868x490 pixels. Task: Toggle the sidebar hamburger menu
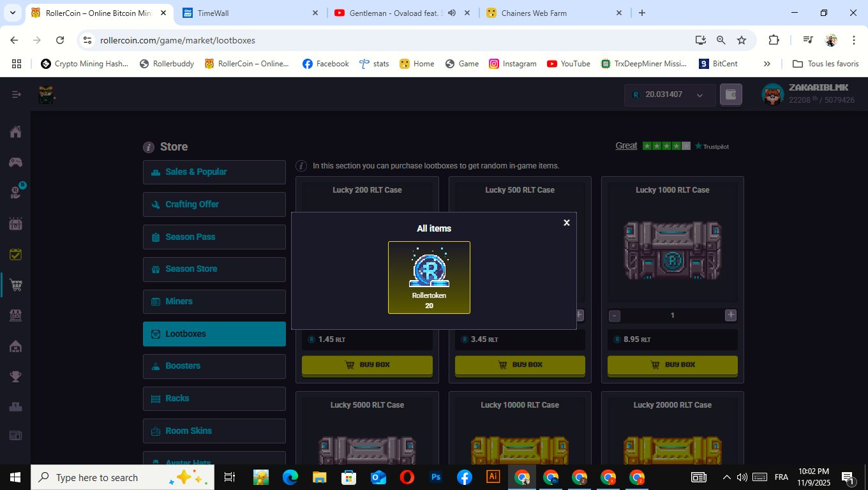pos(16,94)
